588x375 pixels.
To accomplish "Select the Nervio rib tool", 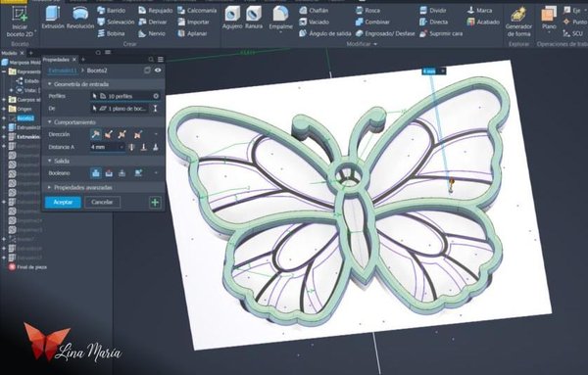I will 152,33.
